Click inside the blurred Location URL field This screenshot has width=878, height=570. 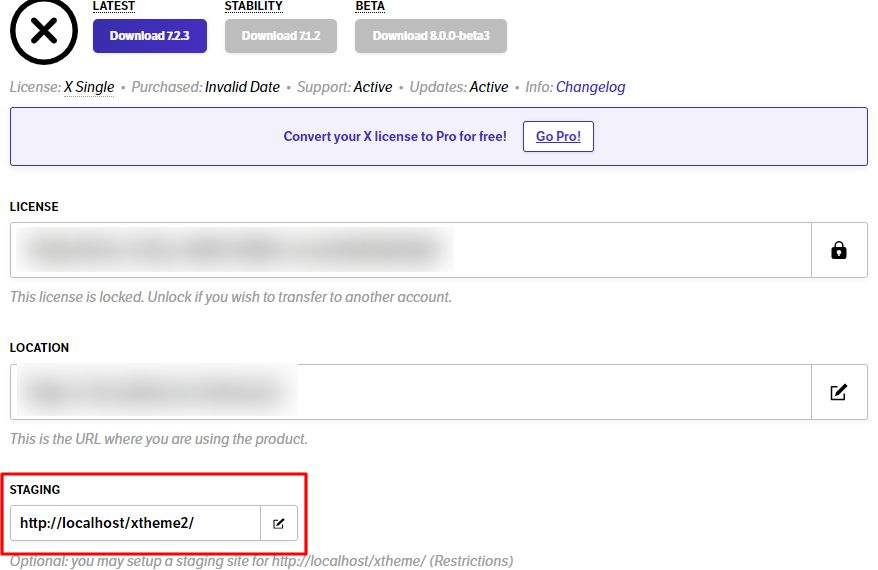(x=410, y=392)
